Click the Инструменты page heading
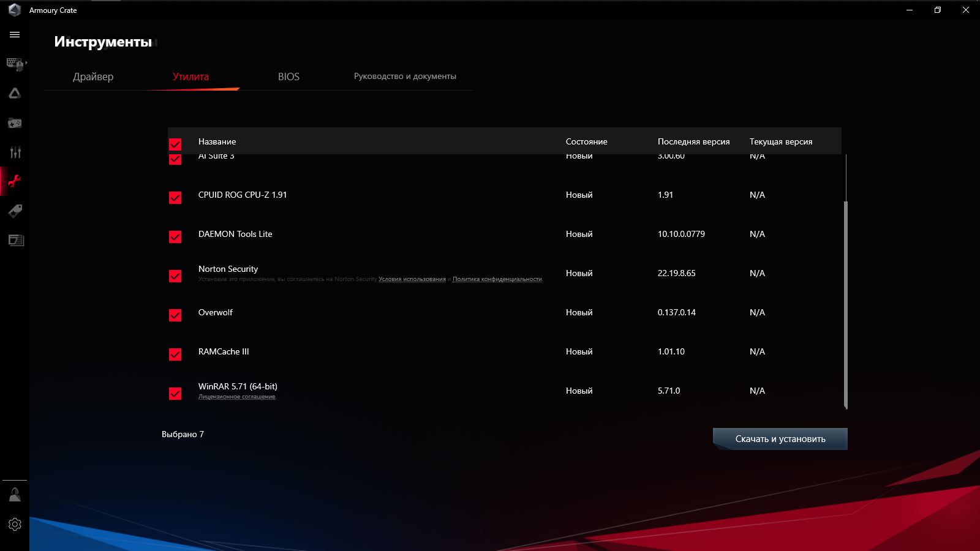This screenshot has height=551, width=980. (103, 42)
